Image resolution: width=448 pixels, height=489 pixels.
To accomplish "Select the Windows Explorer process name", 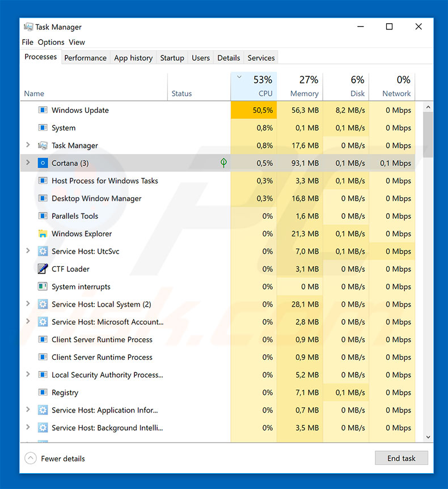I will click(82, 234).
